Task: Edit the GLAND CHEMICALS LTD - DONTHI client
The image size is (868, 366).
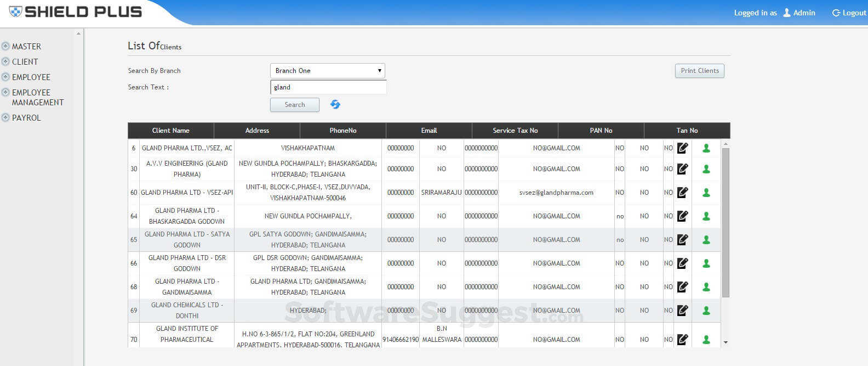Action: [682, 311]
